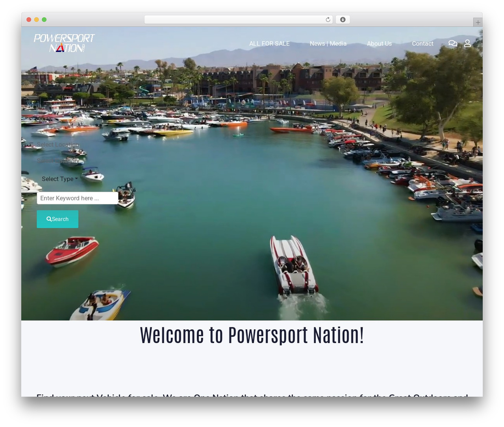Close the browser window with the red button
Image resolution: width=504 pixels, height=427 pixels.
pos(29,20)
